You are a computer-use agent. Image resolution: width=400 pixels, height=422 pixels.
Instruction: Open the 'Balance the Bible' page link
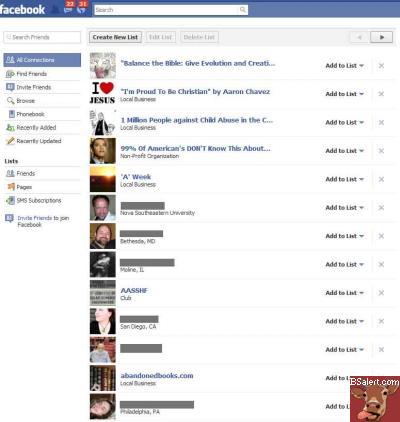(198, 63)
